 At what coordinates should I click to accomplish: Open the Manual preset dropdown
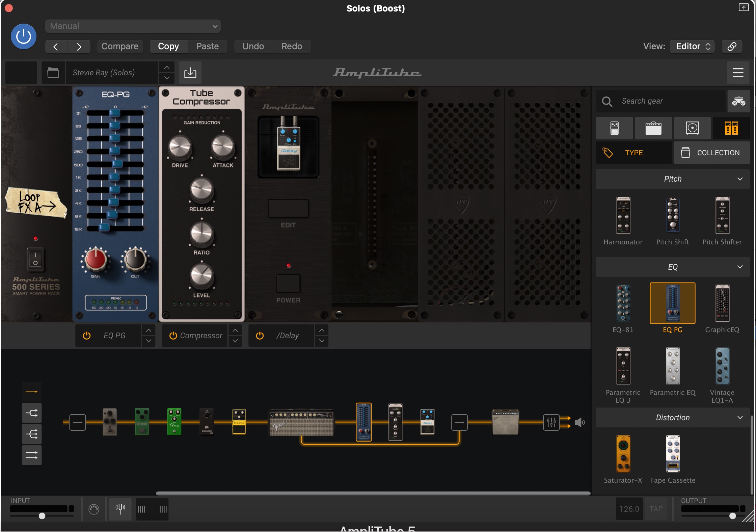point(133,26)
